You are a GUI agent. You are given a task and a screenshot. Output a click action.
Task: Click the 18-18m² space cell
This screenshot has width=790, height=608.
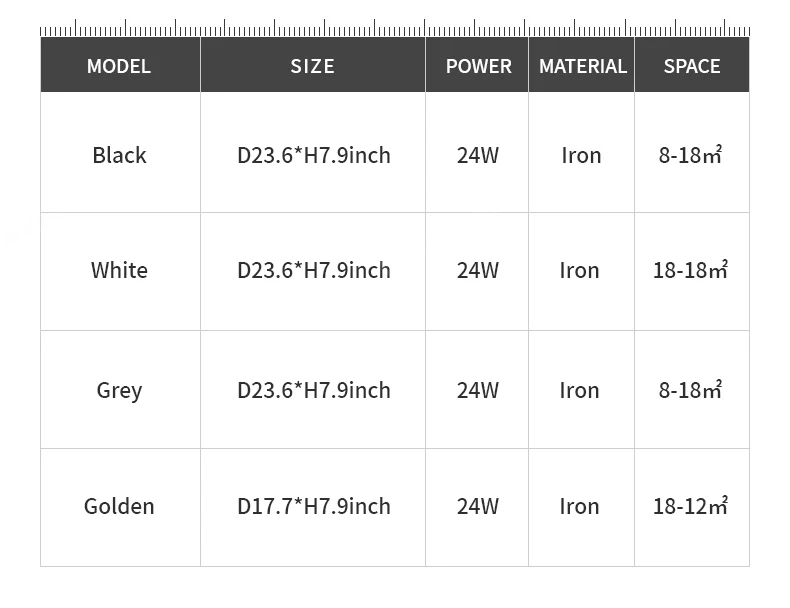point(692,272)
